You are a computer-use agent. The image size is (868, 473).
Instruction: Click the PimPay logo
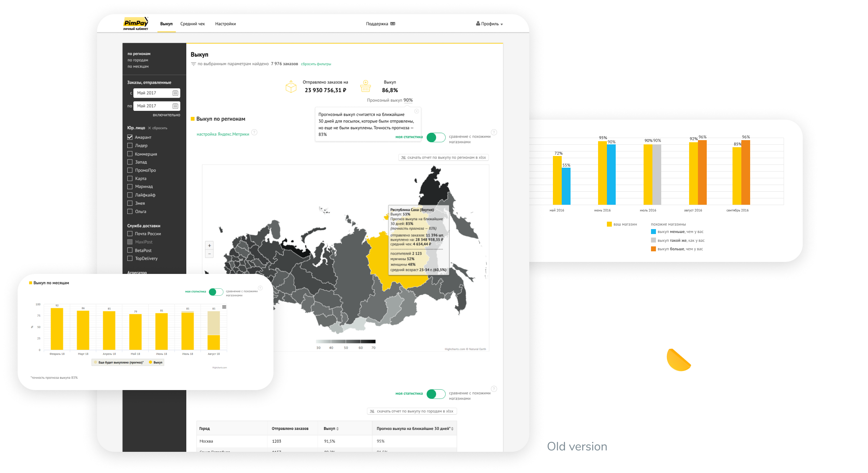pos(136,24)
